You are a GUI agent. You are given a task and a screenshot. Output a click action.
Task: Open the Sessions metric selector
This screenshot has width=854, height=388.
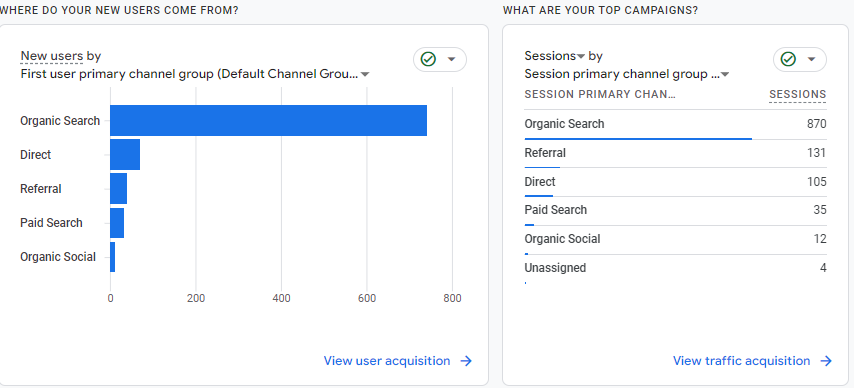[554, 56]
